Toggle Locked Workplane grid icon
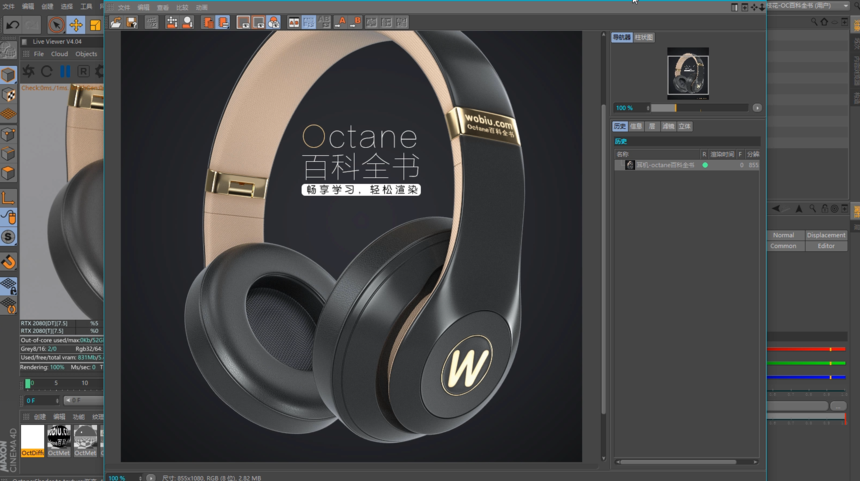The height and width of the screenshot is (481, 860). [8, 286]
